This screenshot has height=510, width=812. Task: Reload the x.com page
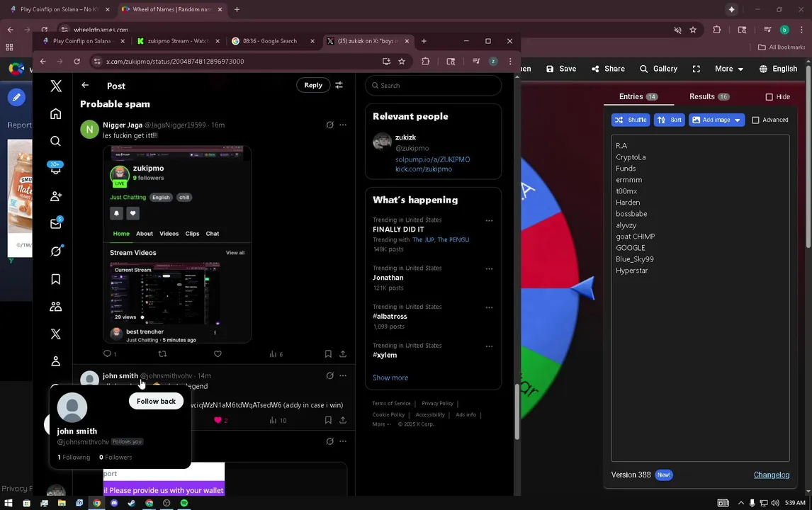click(x=77, y=61)
